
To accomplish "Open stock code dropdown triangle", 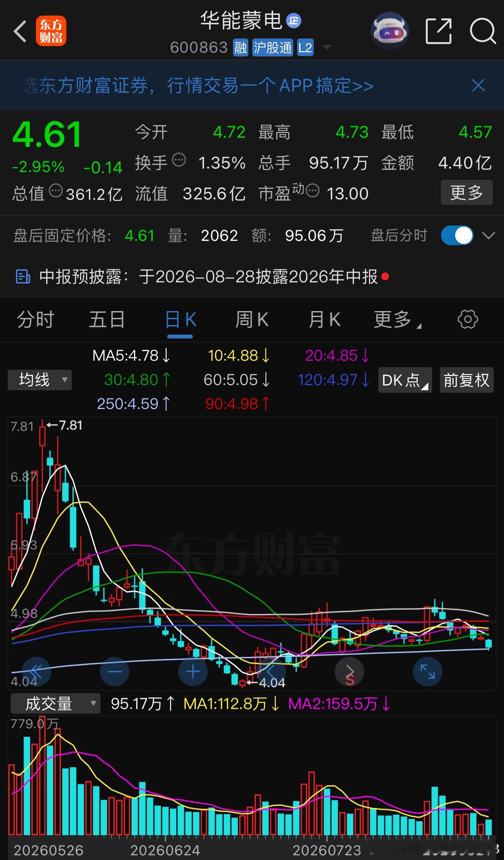I will click(x=327, y=47).
